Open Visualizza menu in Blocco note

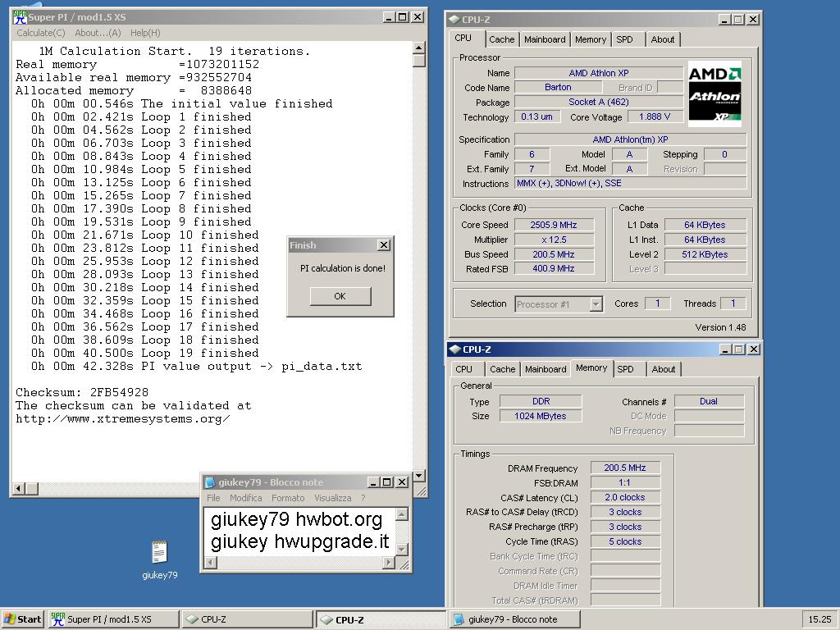pos(333,498)
